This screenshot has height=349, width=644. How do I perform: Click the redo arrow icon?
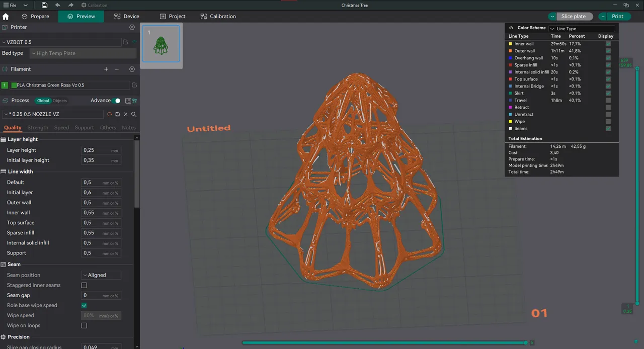coord(70,5)
